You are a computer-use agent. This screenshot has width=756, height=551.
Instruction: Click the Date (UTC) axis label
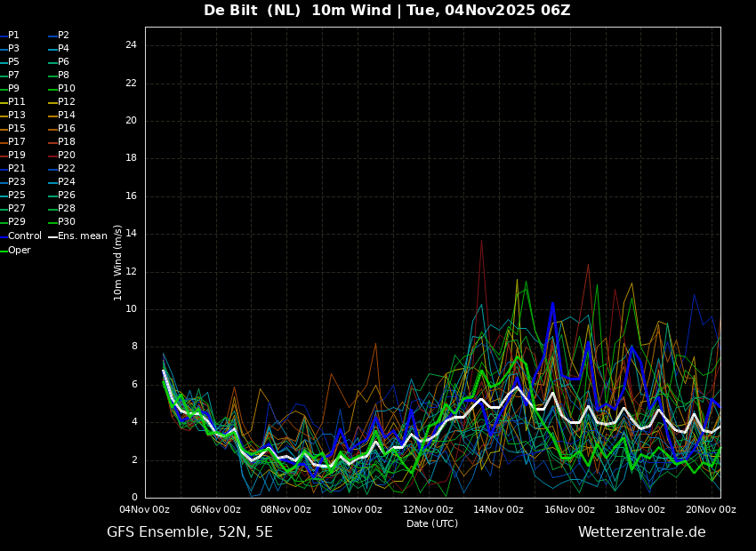[432, 523]
